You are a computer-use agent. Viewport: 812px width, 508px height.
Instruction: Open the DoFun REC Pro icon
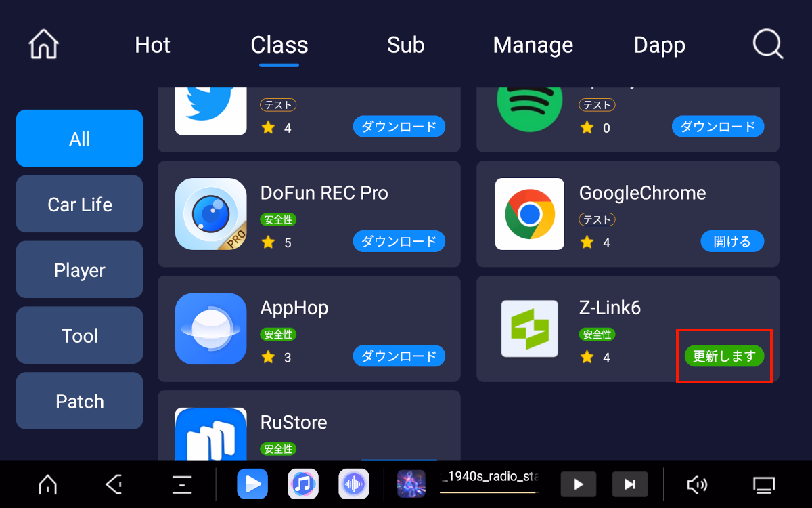click(210, 214)
